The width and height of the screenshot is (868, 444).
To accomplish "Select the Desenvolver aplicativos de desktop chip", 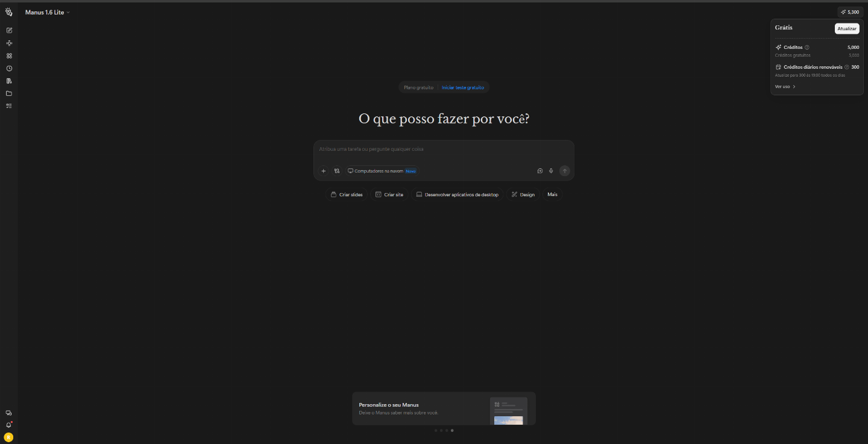I will point(458,194).
